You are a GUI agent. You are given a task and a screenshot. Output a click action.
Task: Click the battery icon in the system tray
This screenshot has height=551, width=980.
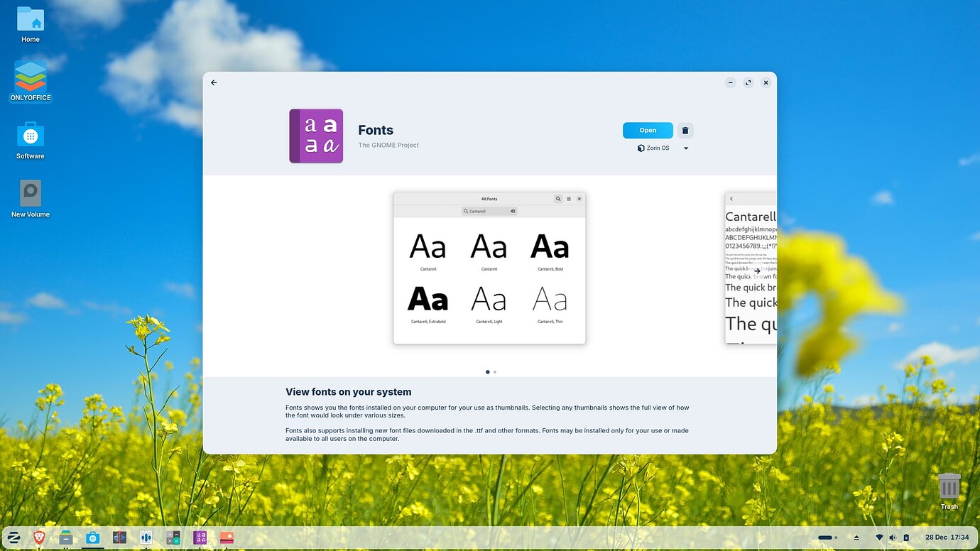point(905,538)
